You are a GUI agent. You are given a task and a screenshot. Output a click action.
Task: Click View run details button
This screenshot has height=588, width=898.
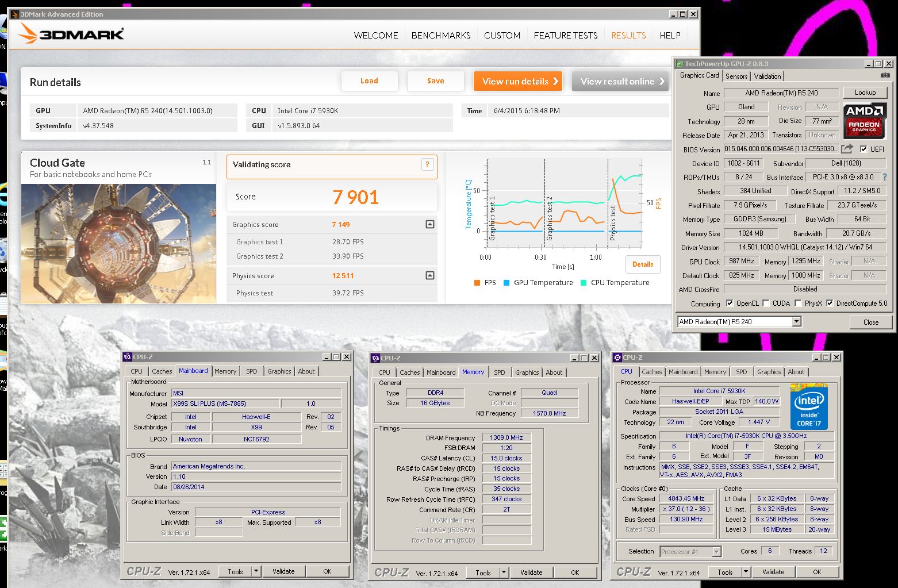[518, 81]
